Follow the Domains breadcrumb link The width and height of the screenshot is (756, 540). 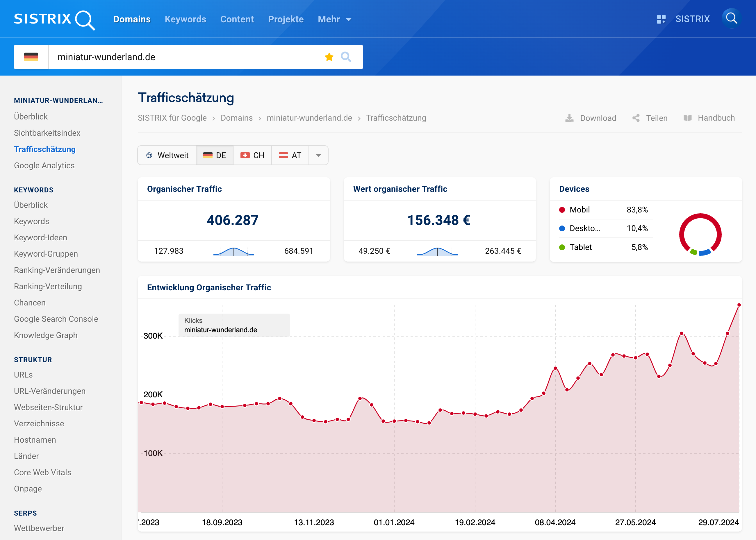[x=236, y=118]
